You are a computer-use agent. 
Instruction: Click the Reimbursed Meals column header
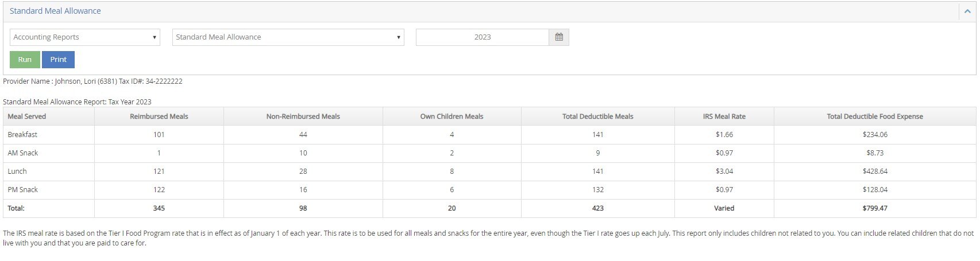(x=159, y=116)
